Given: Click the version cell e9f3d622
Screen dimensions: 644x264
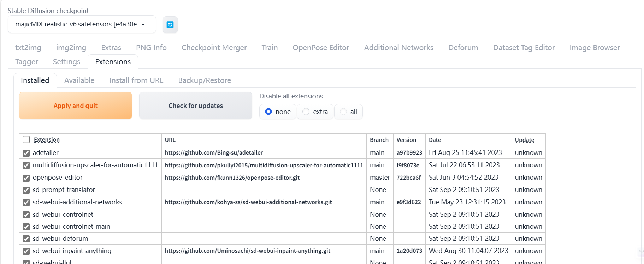Looking at the screenshot, I should (408, 202).
